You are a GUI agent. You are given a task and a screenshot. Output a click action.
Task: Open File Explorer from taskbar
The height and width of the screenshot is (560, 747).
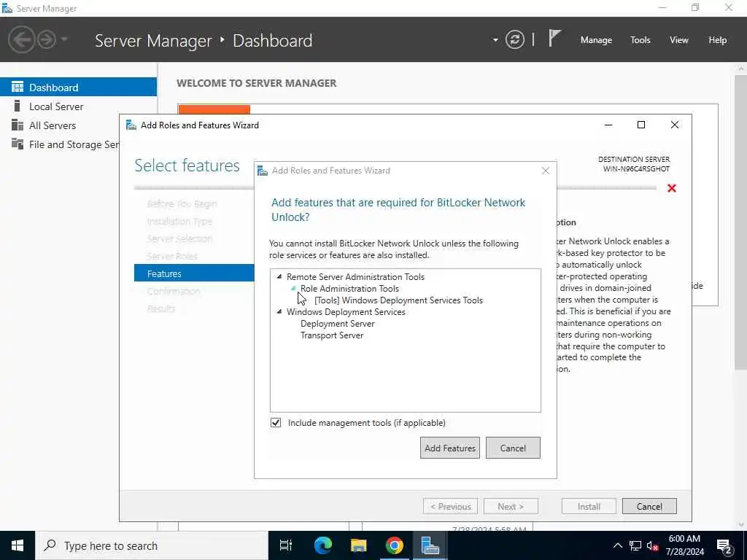click(x=358, y=545)
